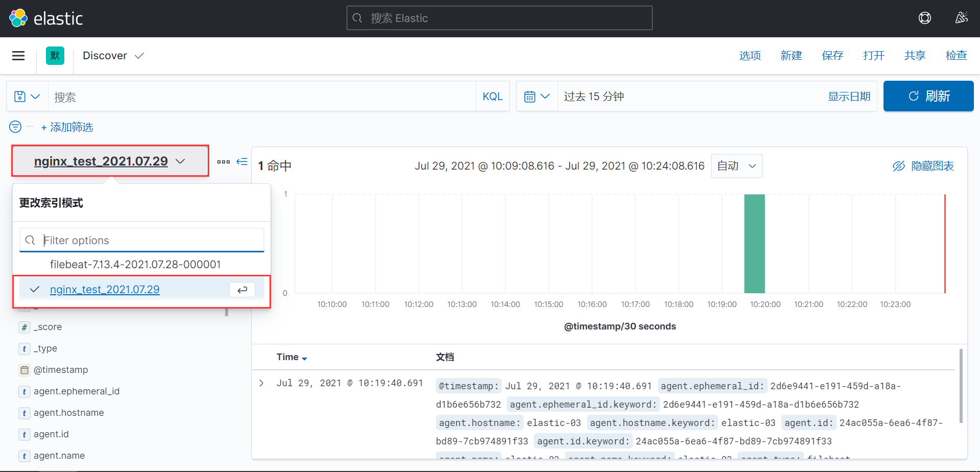Image resolution: width=980 pixels, height=472 pixels.
Task: Click the agent.id field name
Action: tap(51, 435)
